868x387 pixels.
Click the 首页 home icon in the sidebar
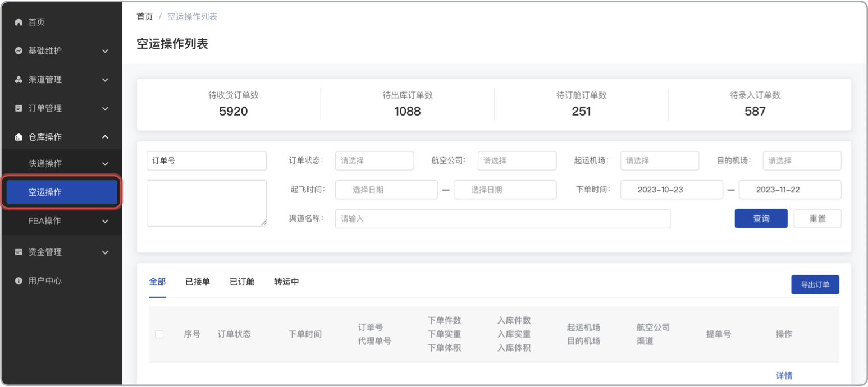[17, 22]
